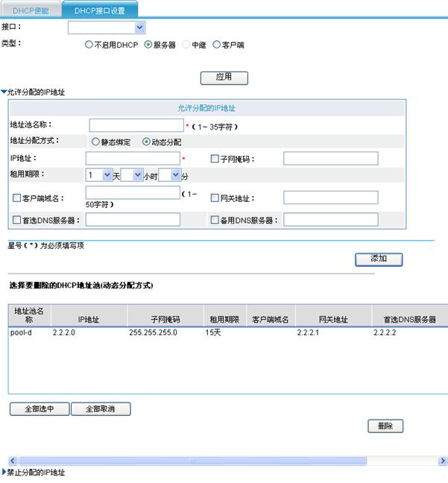Click the 应用 button
Image resolution: width=448 pixels, height=483 pixels.
tap(224, 78)
